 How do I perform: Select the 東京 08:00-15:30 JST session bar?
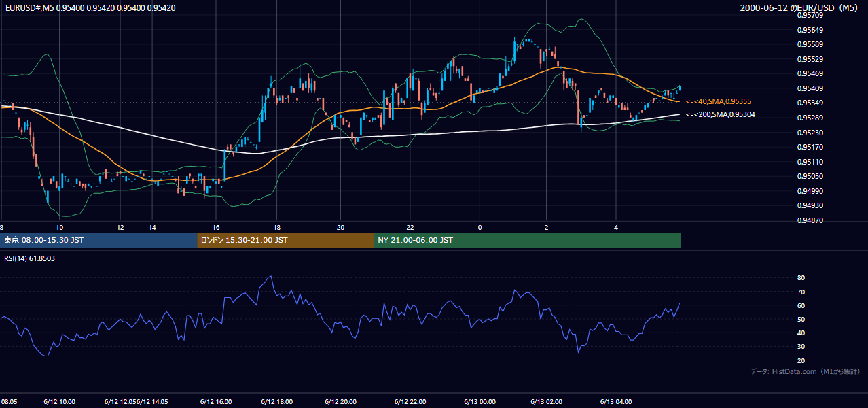[98, 240]
